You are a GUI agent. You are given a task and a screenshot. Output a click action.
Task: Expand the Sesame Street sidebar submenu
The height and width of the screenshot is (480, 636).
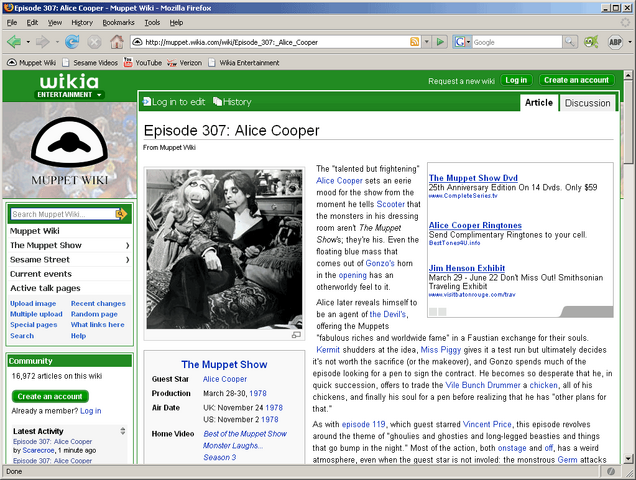click(x=127, y=260)
